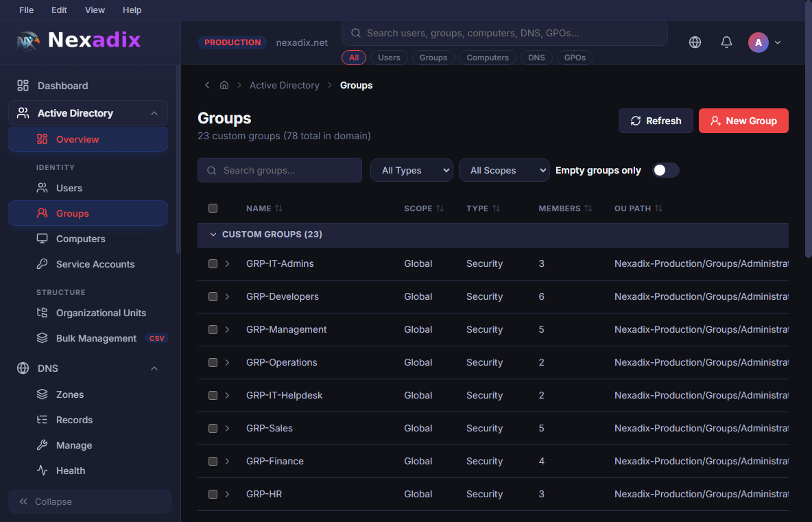Sort by Type column arrows icon
This screenshot has width=812, height=522.
[x=496, y=208]
